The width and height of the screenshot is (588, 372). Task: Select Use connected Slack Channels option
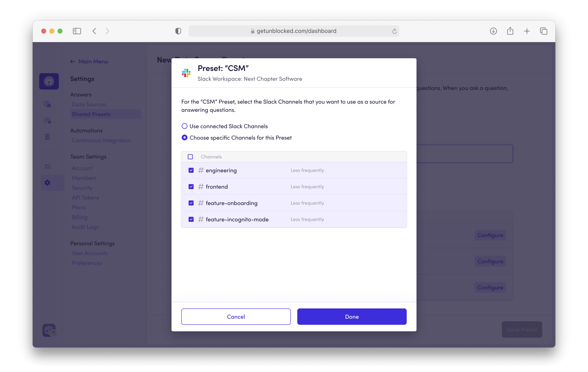184,126
